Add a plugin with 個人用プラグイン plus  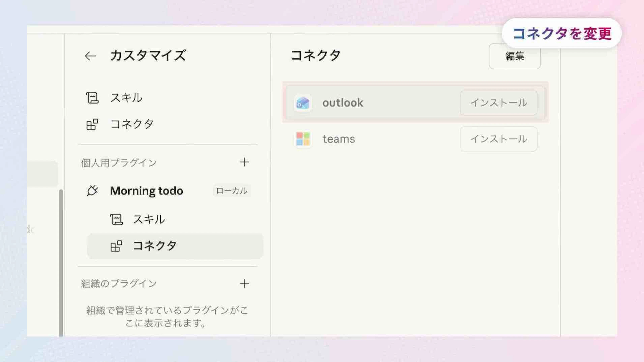tap(244, 162)
